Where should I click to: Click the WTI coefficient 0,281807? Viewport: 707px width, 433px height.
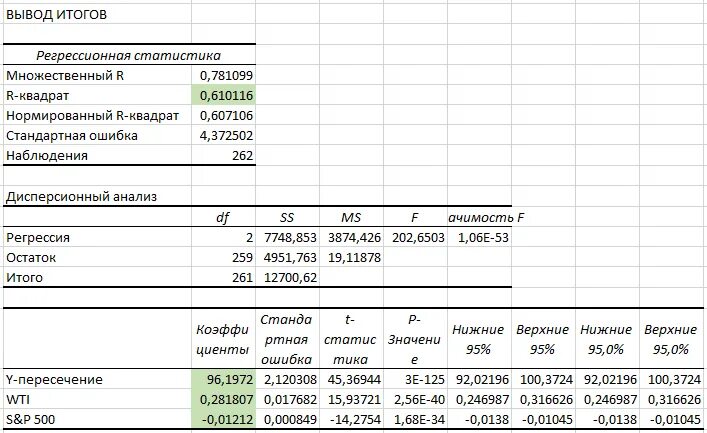click(226, 399)
